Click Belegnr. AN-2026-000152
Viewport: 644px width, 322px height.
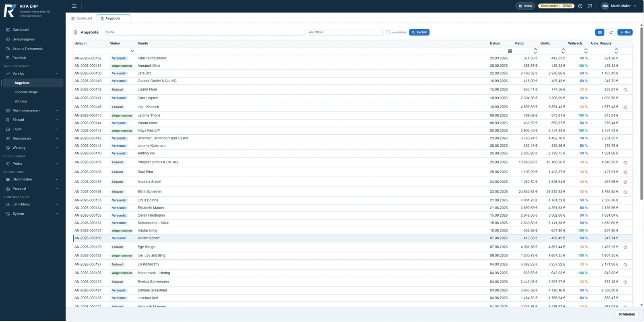88,58
